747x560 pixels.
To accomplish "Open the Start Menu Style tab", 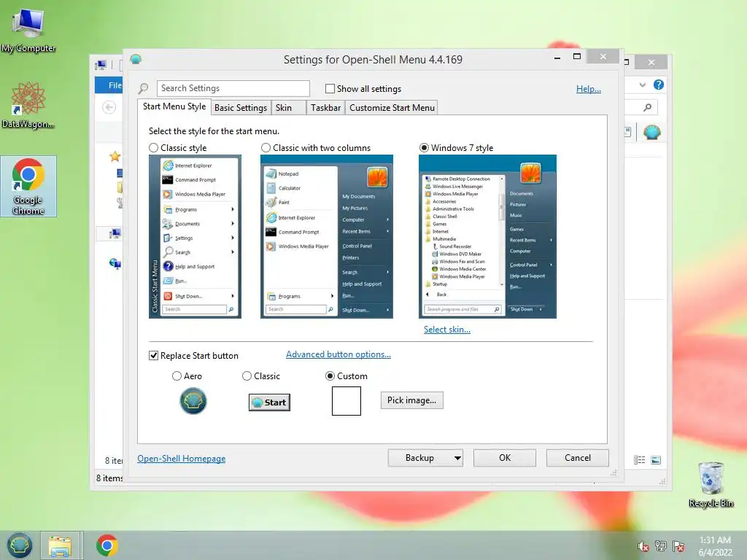I will click(x=174, y=106).
